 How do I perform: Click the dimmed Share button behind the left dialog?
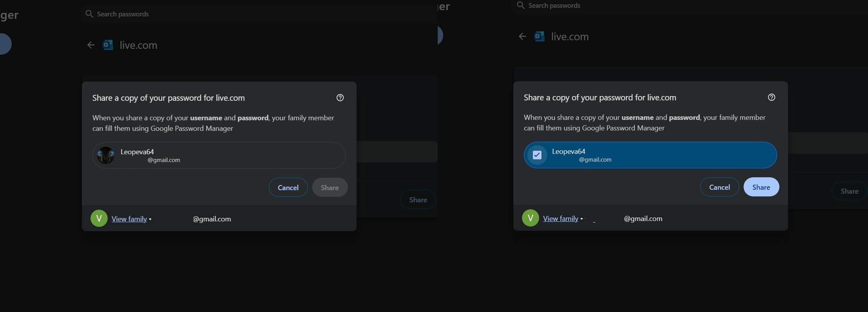(418, 200)
